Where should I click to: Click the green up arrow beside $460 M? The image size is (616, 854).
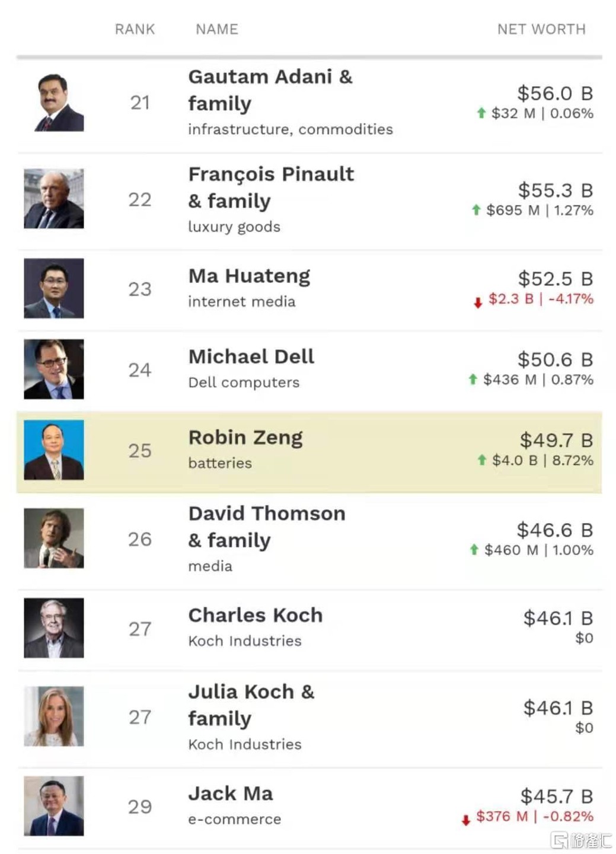click(x=474, y=550)
